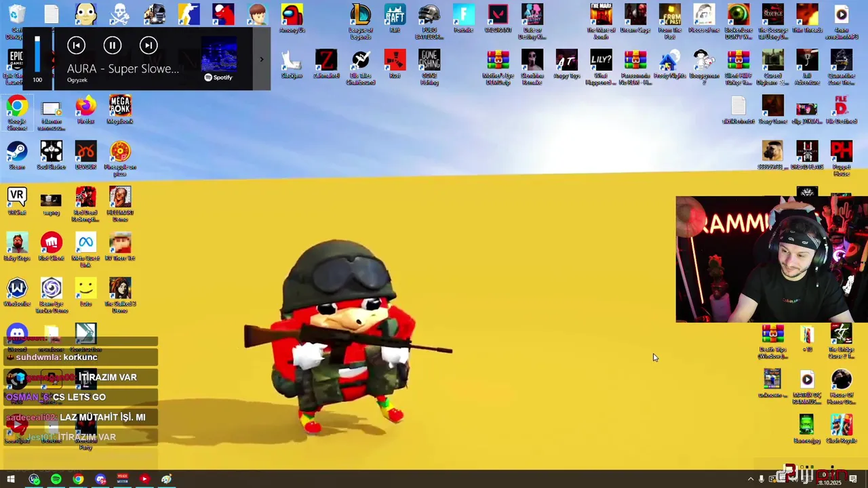This screenshot has height=488, width=868.
Task: Open Thin Threads desktop icon
Action: pyautogui.click(x=807, y=19)
